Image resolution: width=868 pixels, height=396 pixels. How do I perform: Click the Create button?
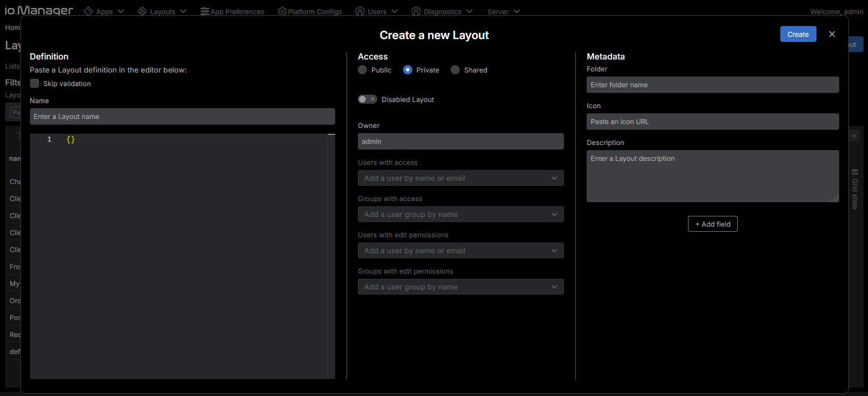point(798,34)
